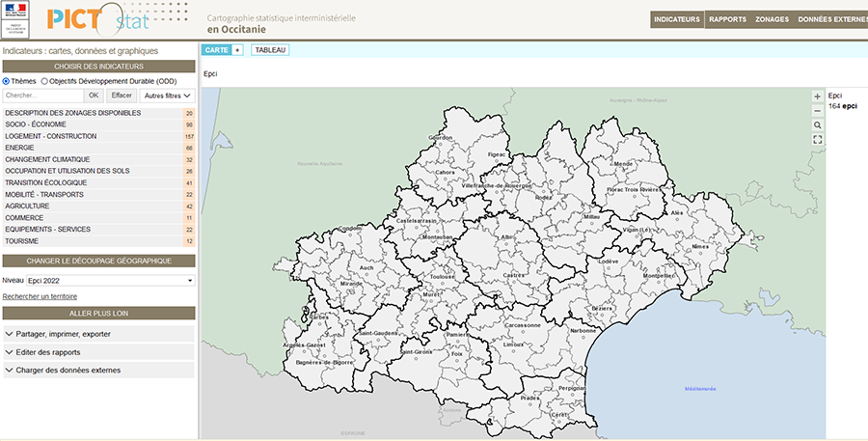Click the Chercher search input field
The width and height of the screenshot is (868, 441).
coord(43,96)
